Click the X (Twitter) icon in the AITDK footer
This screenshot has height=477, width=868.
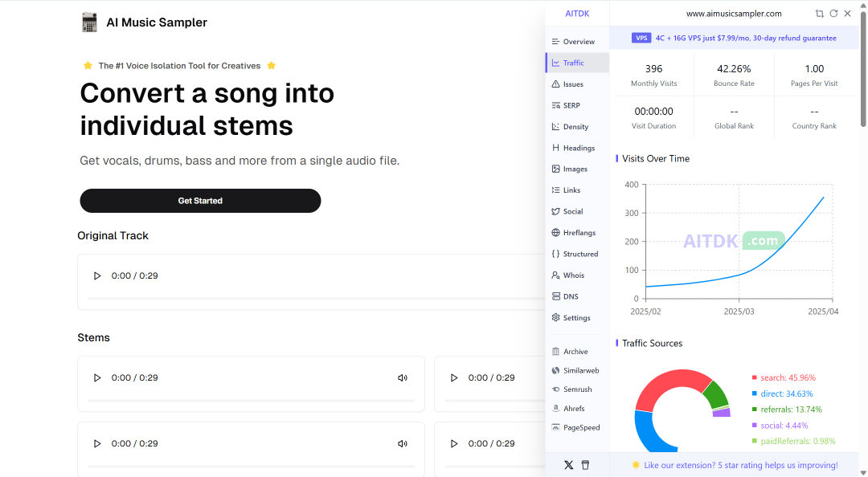(568, 465)
